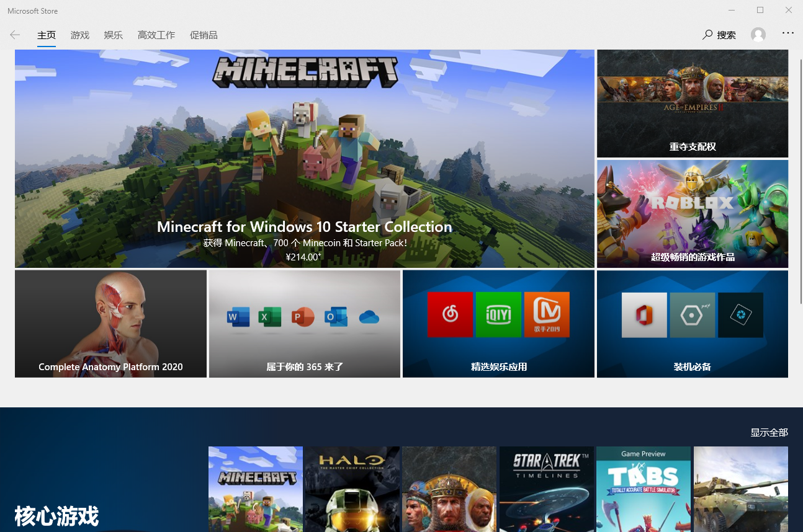Click the ¥214.00 price text
Viewport: 803px width, 532px height.
click(303, 257)
